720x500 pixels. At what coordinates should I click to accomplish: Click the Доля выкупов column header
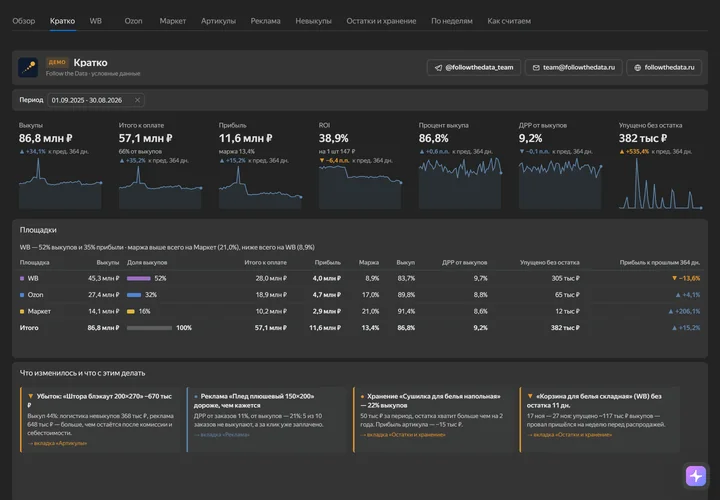pyautogui.click(x=147, y=263)
